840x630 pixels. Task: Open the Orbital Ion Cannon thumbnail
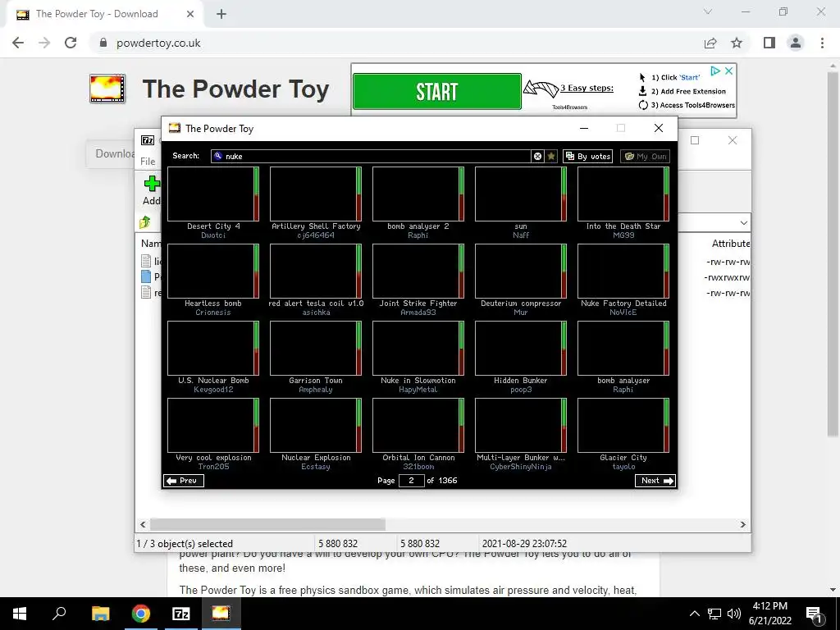(418, 426)
